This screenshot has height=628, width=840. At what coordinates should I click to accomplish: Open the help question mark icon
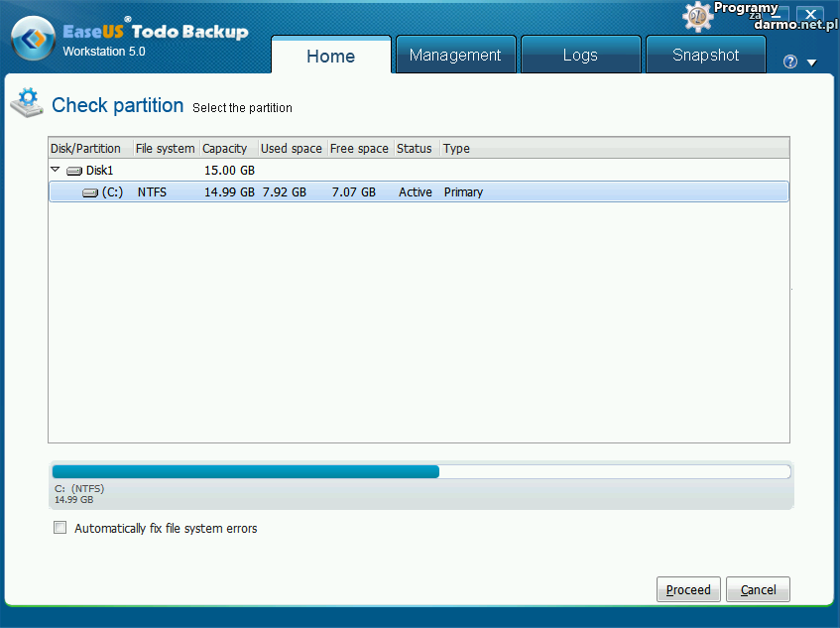click(790, 62)
